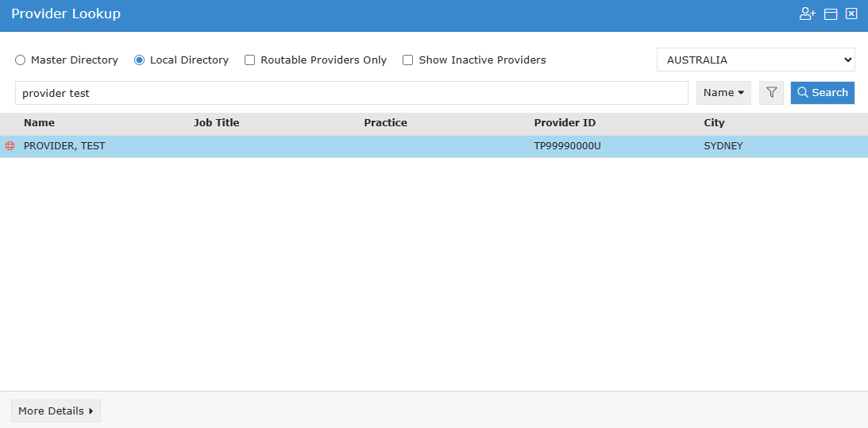Click the add new provider icon
Image resolution: width=868 pixels, height=428 pixels.
point(807,13)
